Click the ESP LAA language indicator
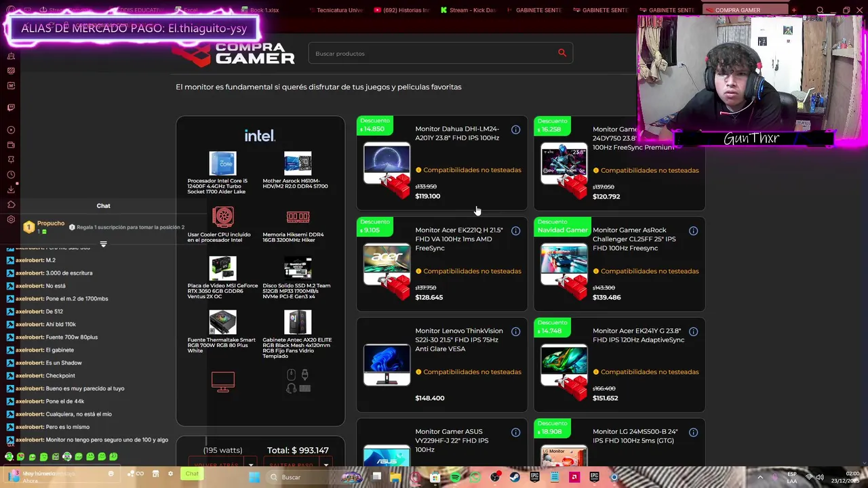This screenshot has height=488, width=868. click(792, 477)
